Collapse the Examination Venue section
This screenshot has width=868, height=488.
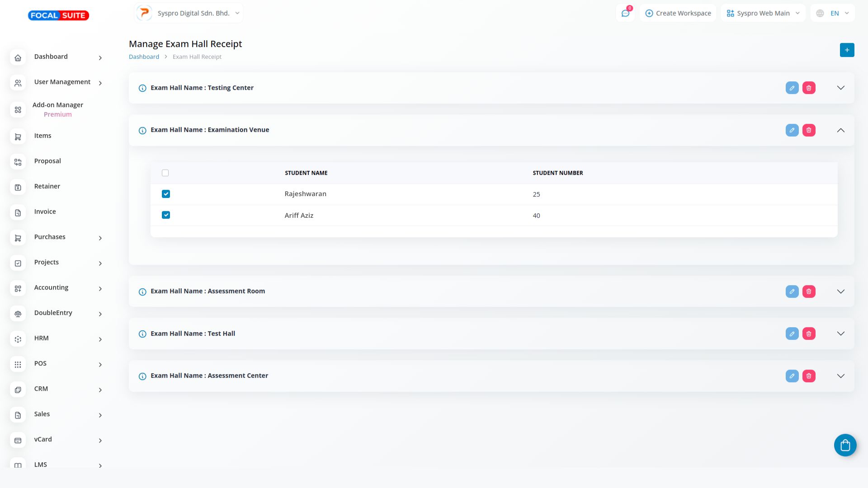click(840, 130)
